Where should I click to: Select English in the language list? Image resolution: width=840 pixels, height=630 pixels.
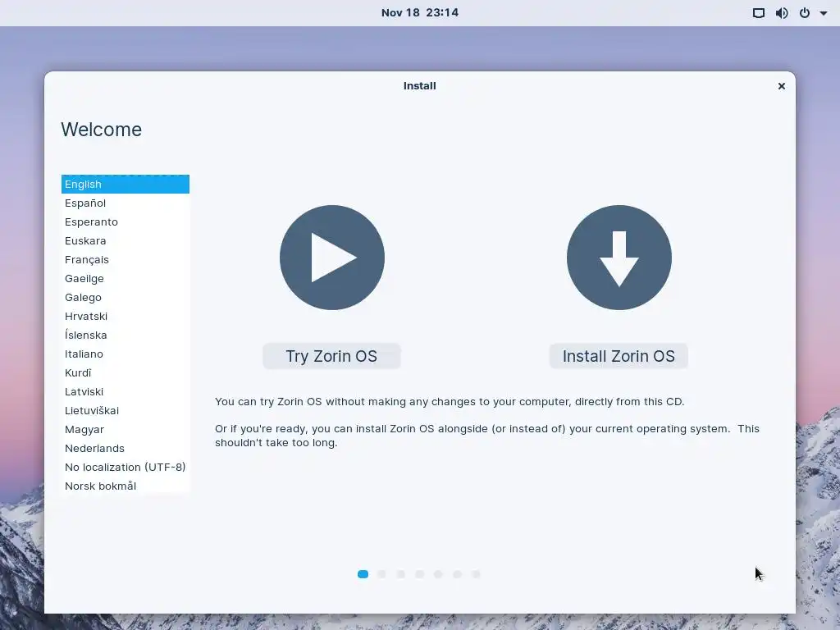(x=126, y=185)
